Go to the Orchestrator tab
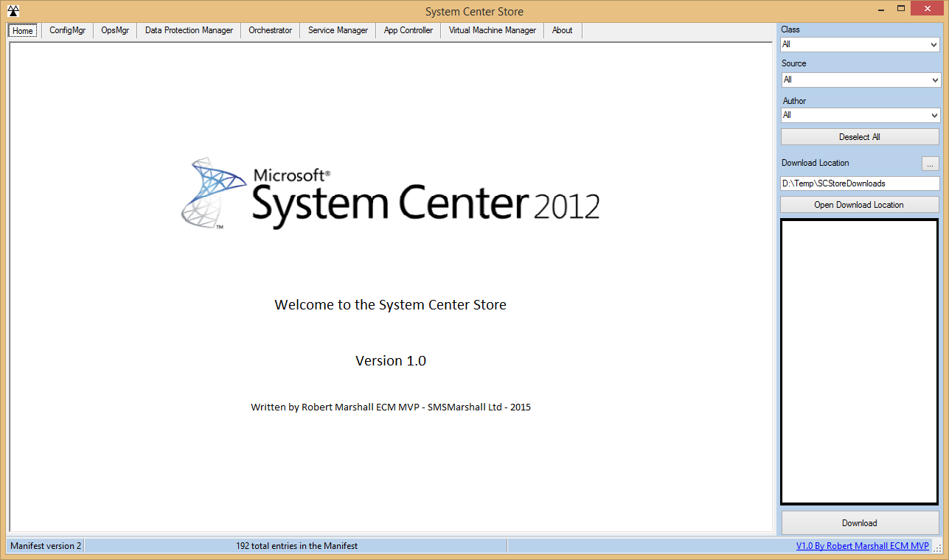Image resolution: width=949 pixels, height=560 pixels. pos(270,30)
